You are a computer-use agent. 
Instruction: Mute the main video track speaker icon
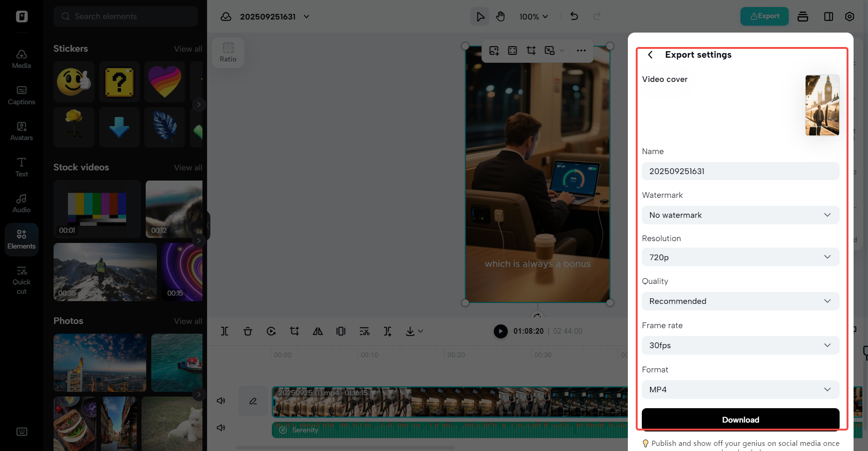coord(221,401)
